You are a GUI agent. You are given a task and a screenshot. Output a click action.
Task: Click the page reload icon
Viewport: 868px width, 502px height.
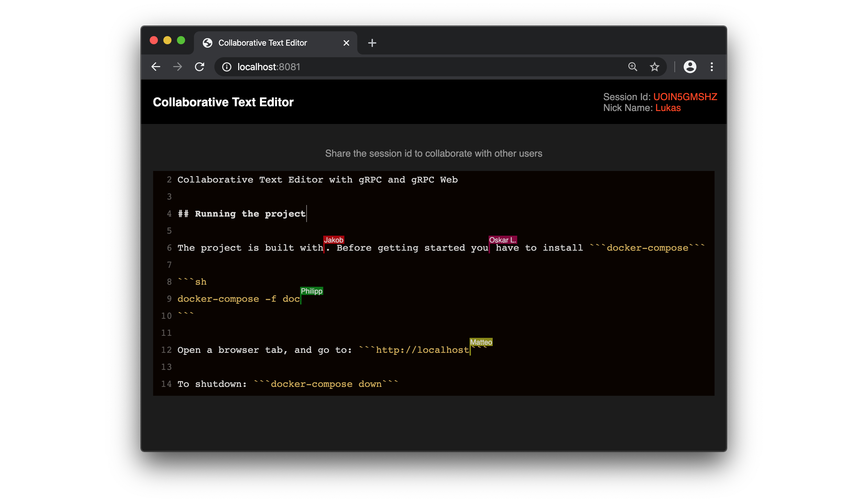[200, 66]
